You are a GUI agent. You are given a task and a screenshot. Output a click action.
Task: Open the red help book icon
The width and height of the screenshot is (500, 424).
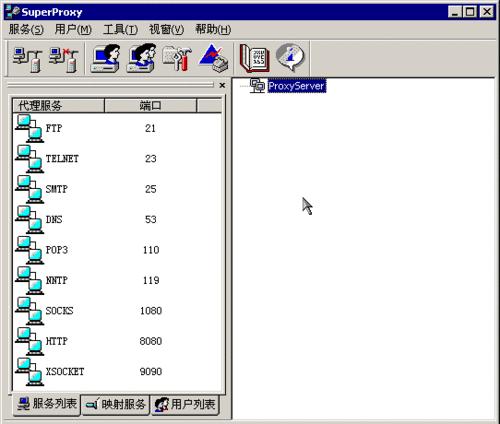pos(255,58)
